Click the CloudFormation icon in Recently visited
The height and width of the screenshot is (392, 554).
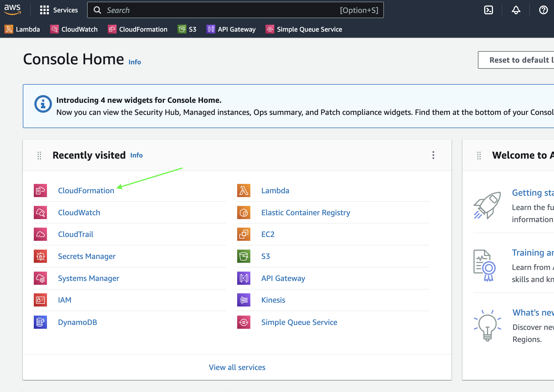40,191
